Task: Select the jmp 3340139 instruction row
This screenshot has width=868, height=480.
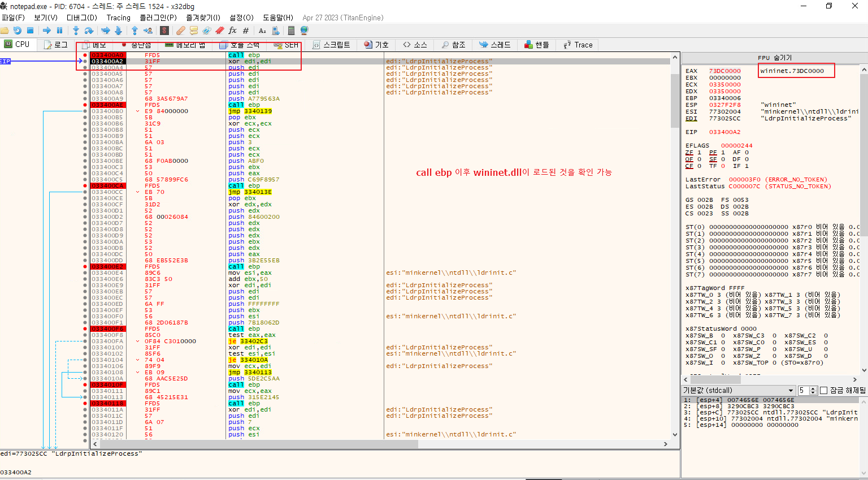Action: [380, 111]
